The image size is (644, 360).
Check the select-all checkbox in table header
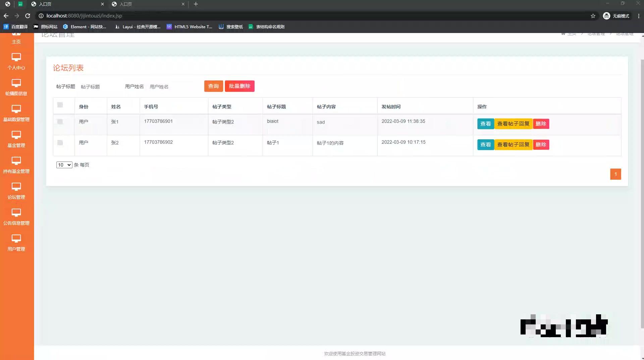(60, 105)
